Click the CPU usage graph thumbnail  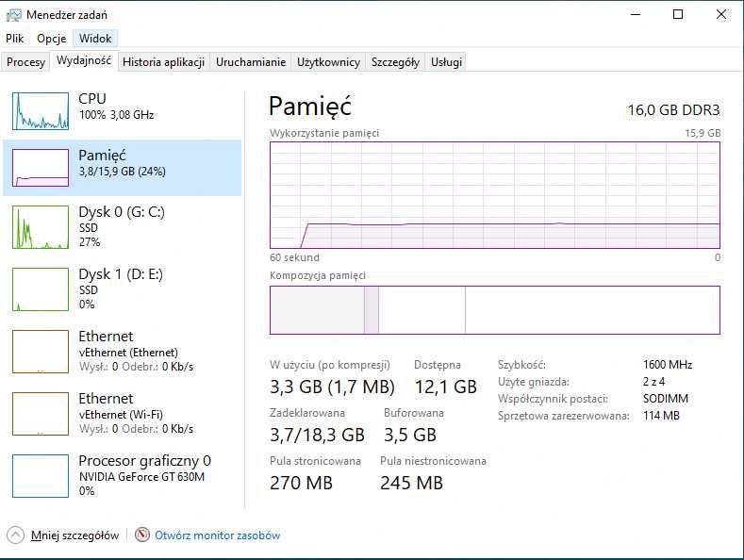(x=41, y=110)
